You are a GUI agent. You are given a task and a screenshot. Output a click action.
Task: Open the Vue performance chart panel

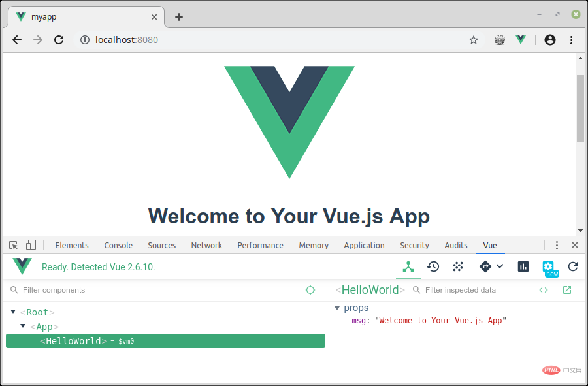(x=523, y=267)
